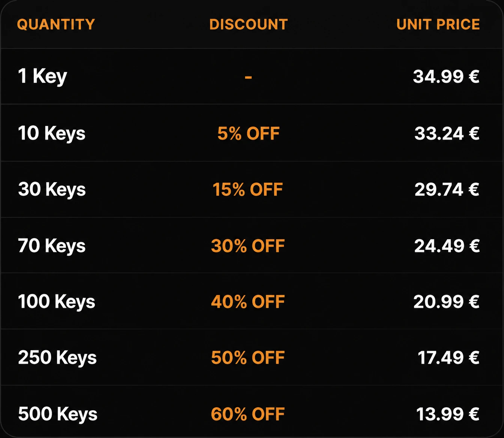
Task: Select the DISCOUNT column header
Action: (248, 24)
